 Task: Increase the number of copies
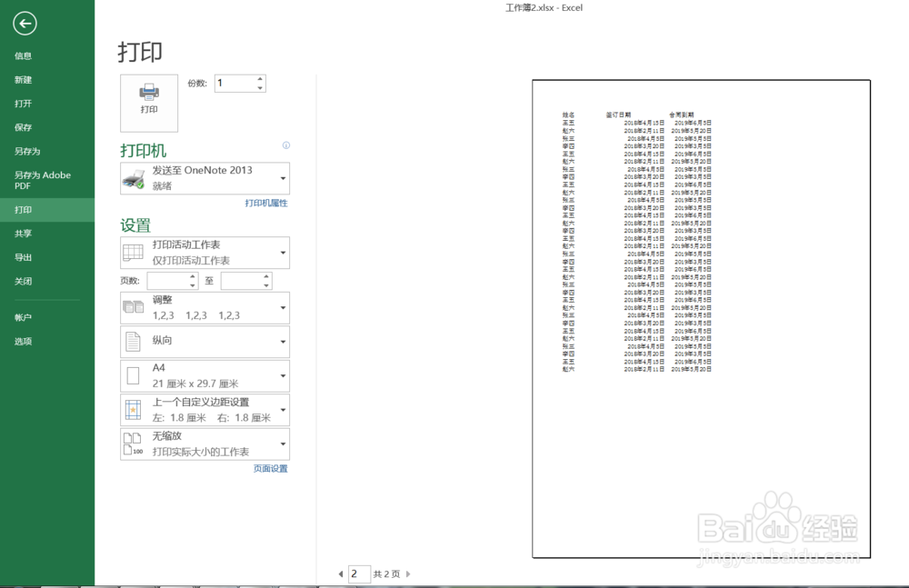260,79
